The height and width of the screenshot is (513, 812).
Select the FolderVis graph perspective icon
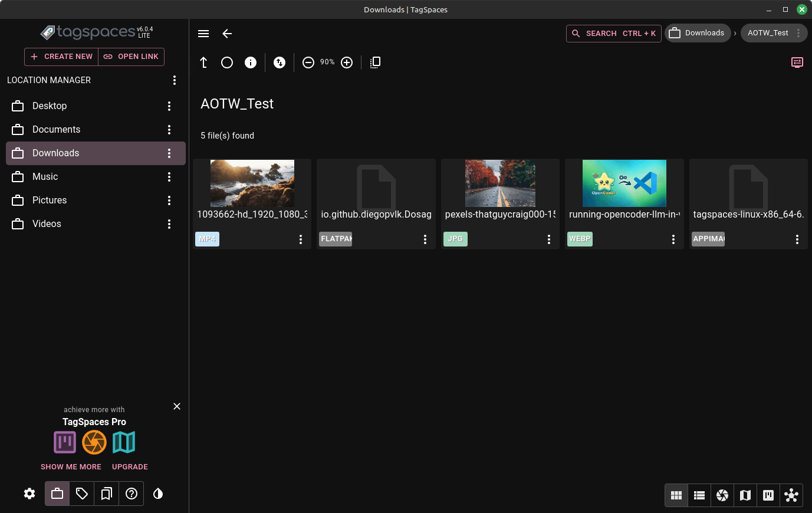[x=791, y=495]
